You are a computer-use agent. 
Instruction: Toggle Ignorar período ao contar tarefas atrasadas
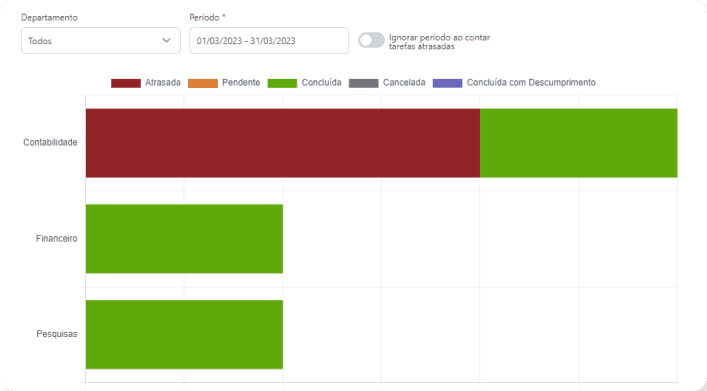(x=372, y=41)
